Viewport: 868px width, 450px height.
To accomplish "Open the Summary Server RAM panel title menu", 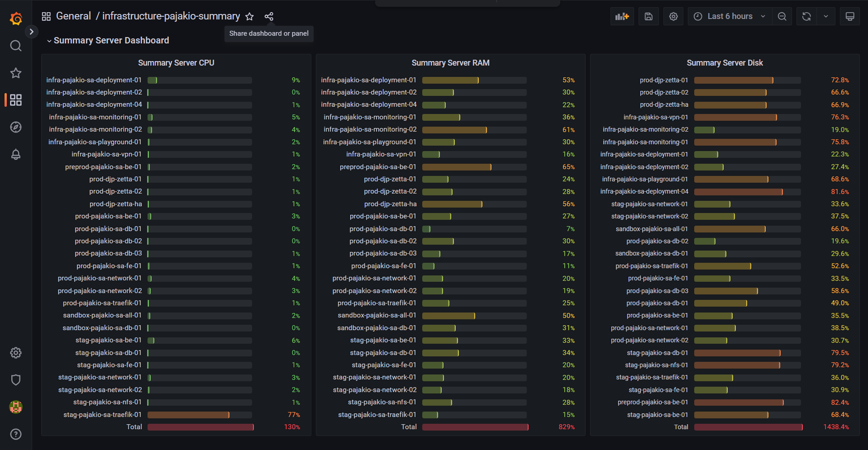I will 450,63.
